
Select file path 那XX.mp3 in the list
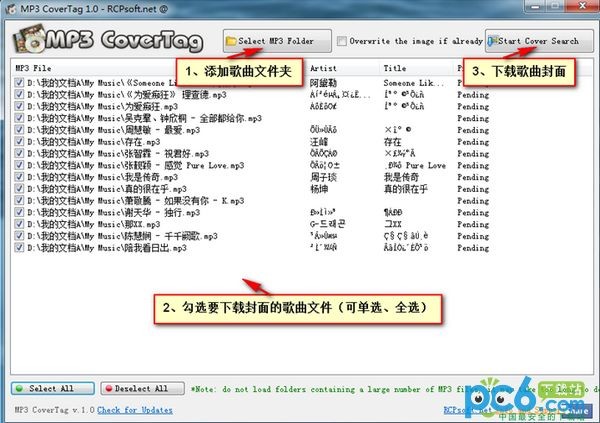[94, 224]
